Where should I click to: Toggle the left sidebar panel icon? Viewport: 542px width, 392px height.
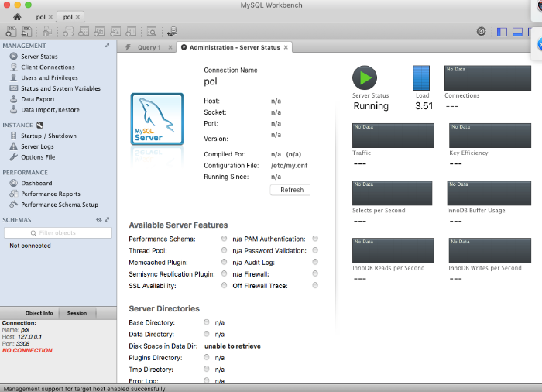click(x=502, y=32)
